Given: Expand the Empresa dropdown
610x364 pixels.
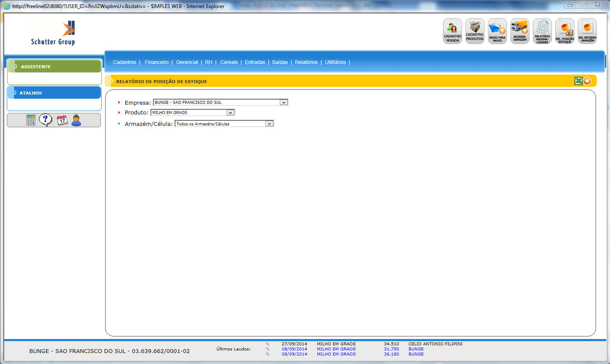Looking at the screenshot, I should pos(284,103).
